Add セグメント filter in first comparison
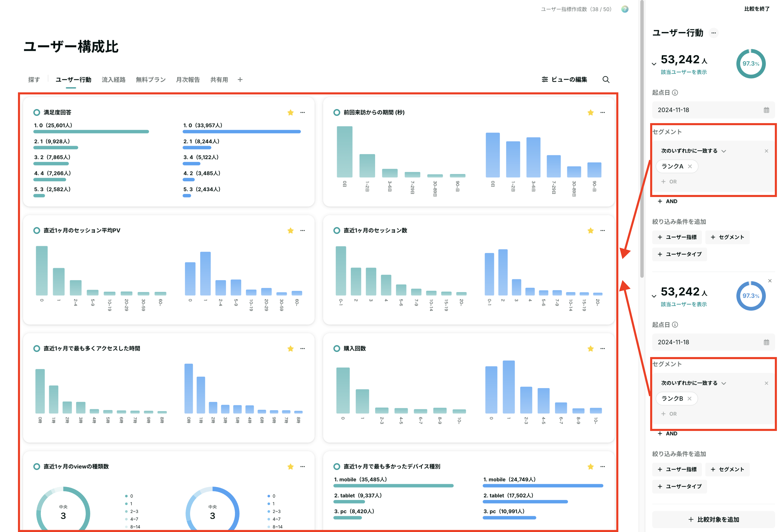This screenshot has height=532, width=781. 727,237
